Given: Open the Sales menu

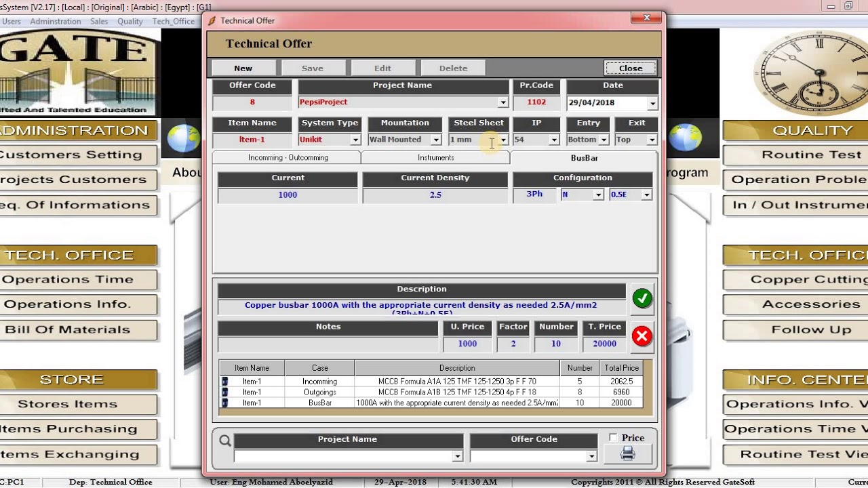Looking at the screenshot, I should click(99, 21).
